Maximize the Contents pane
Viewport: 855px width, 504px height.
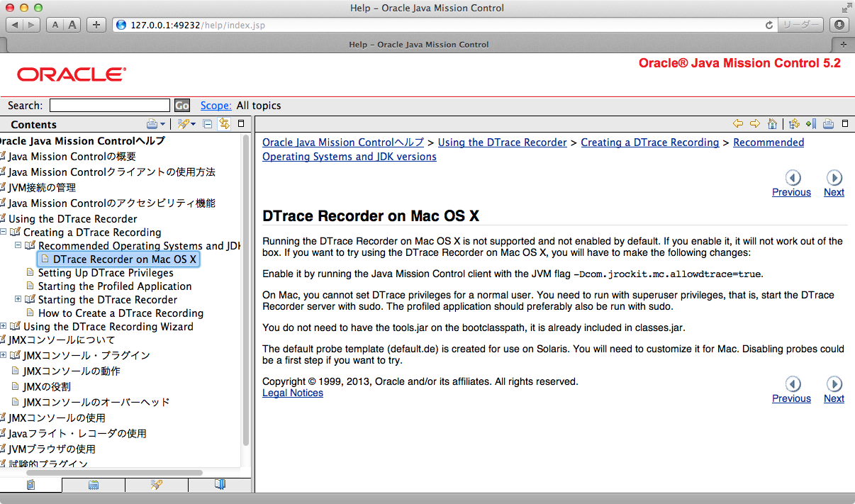point(241,123)
